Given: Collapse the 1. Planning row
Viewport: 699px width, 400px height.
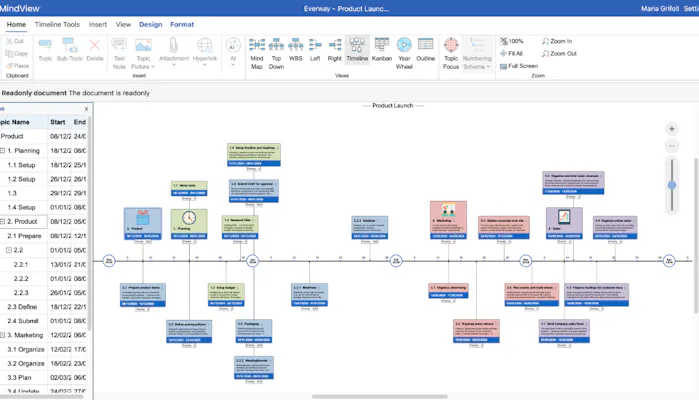Looking at the screenshot, I should (x=3, y=151).
